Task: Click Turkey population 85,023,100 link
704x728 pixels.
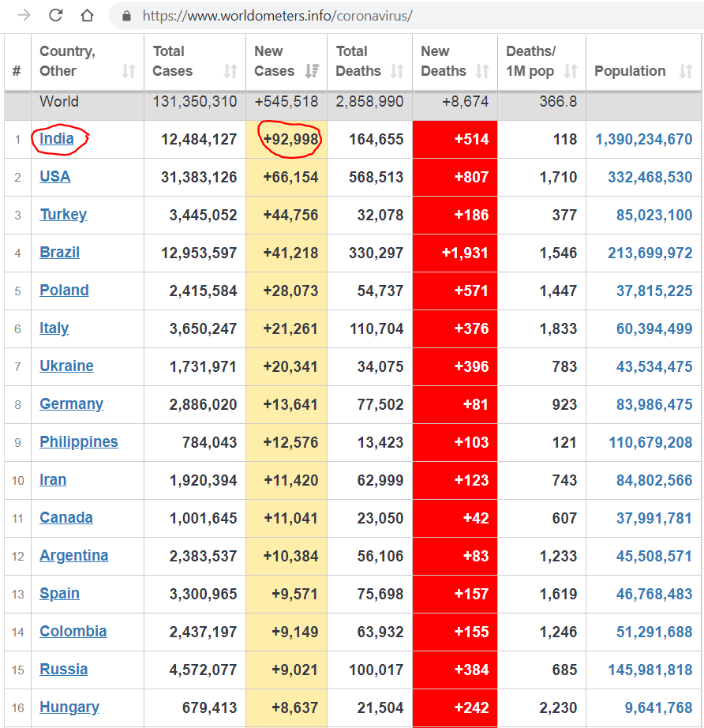Action: (653, 215)
